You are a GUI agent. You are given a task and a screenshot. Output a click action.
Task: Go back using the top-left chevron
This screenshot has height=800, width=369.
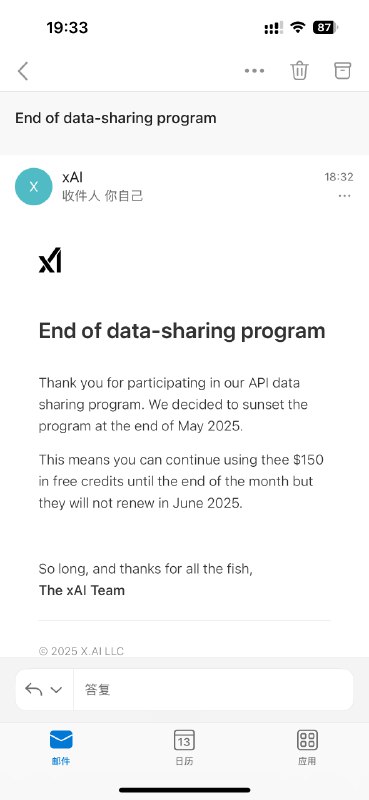(23, 71)
